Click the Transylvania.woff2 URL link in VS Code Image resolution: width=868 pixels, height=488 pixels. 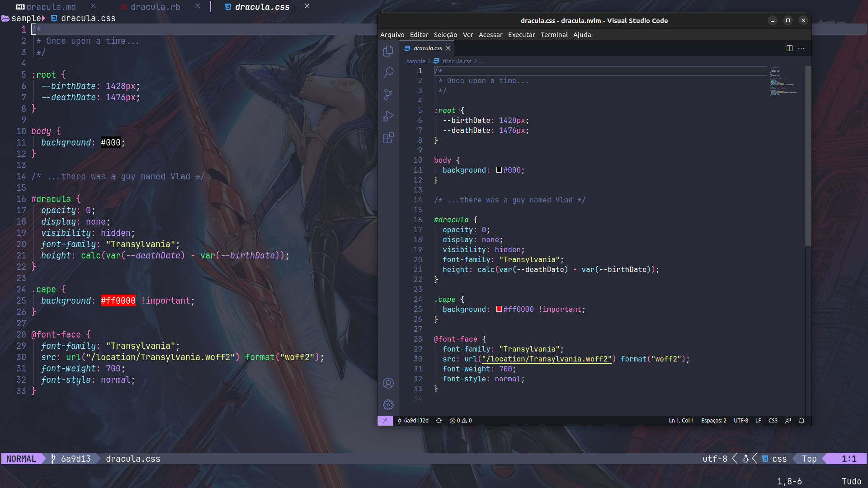(547, 359)
